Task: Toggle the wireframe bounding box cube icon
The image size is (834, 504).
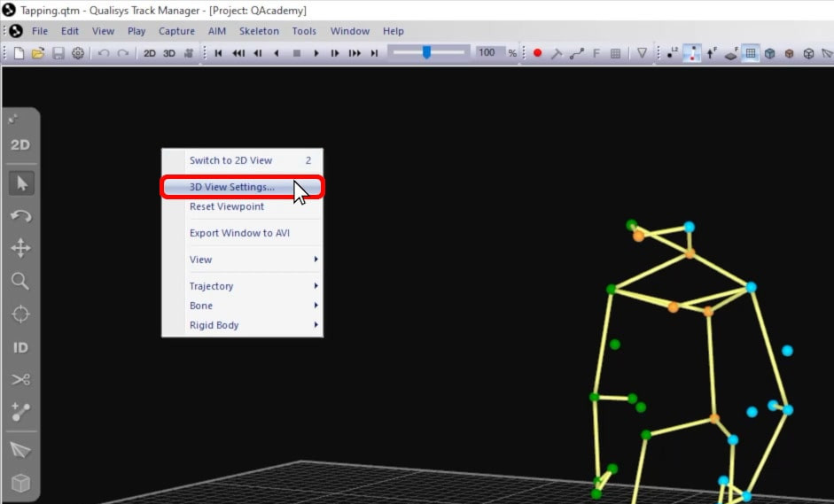Action: coord(808,53)
